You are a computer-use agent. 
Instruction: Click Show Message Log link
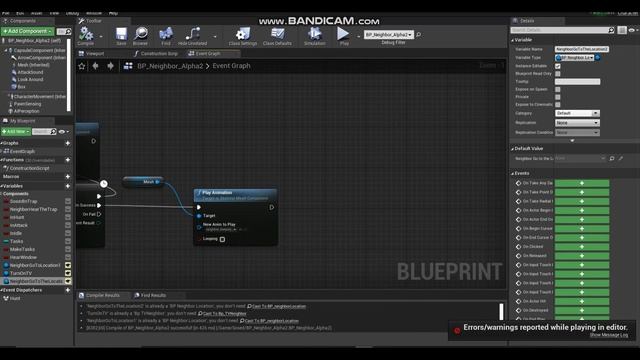(609, 335)
